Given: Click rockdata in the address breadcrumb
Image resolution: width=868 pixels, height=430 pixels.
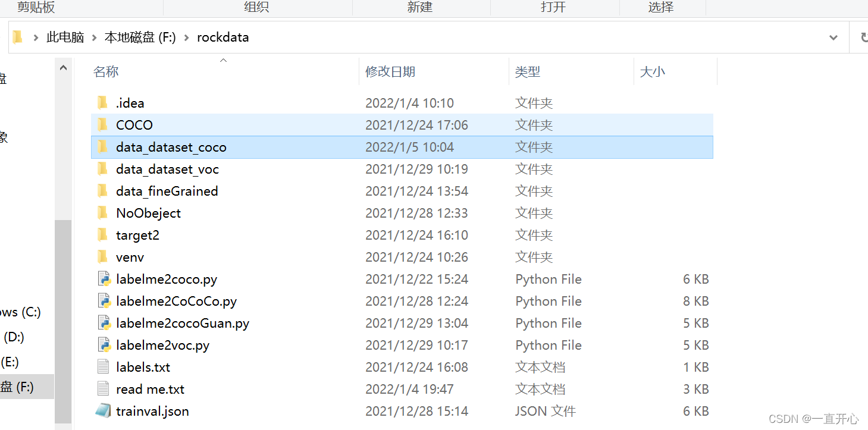Looking at the screenshot, I should click(x=223, y=37).
